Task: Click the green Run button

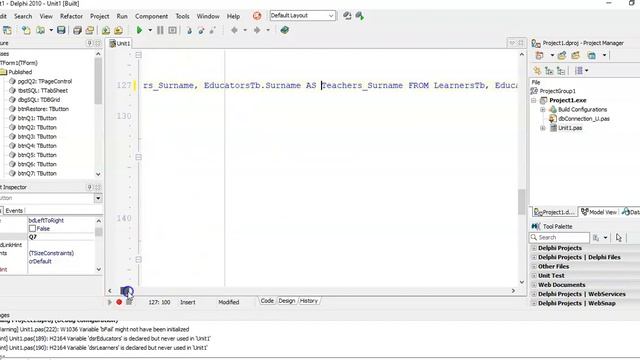Action: [x=139, y=30]
